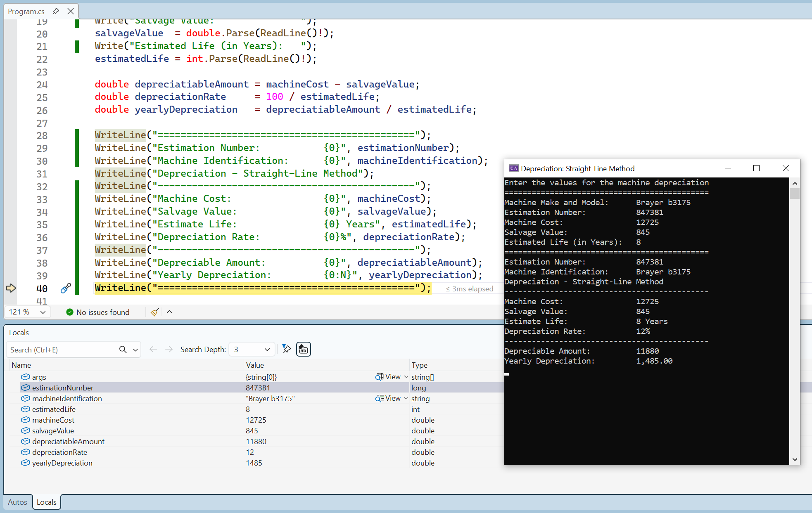The width and height of the screenshot is (812, 513).
Task: Click the depreciationRate declaration on line 25
Action: pyautogui.click(x=180, y=97)
